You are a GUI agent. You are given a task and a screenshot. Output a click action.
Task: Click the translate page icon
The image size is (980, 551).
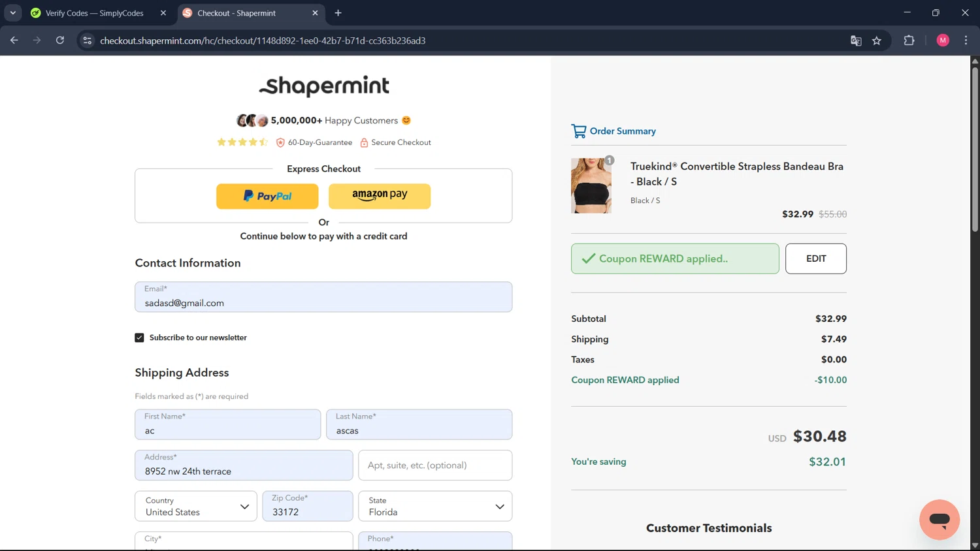pyautogui.click(x=856, y=40)
